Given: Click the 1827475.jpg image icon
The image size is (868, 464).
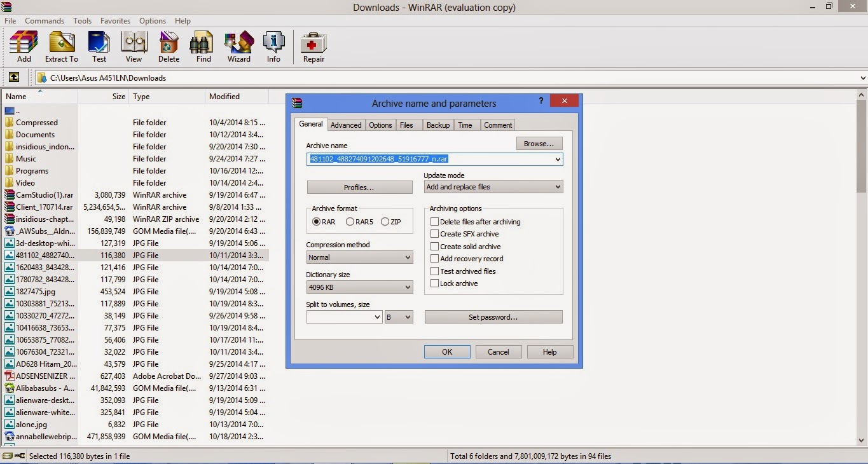Looking at the screenshot, I should coord(10,292).
